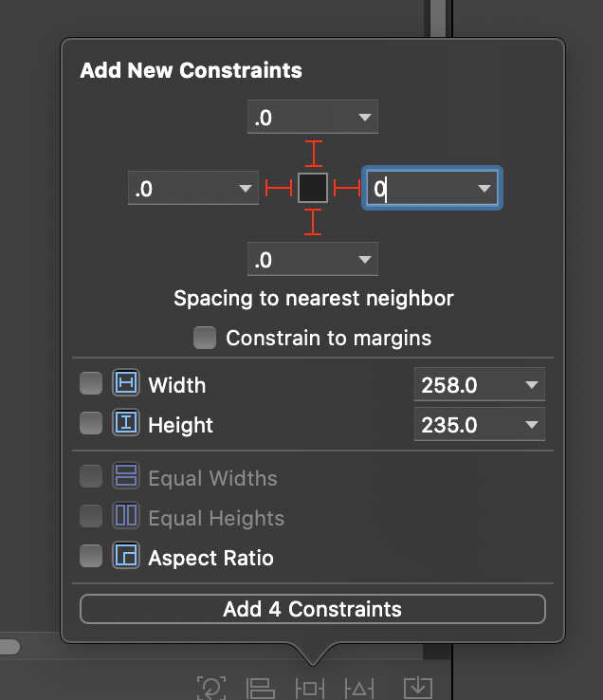Toggle the left spacing constraint strut
The image size is (603, 700).
click(x=278, y=189)
